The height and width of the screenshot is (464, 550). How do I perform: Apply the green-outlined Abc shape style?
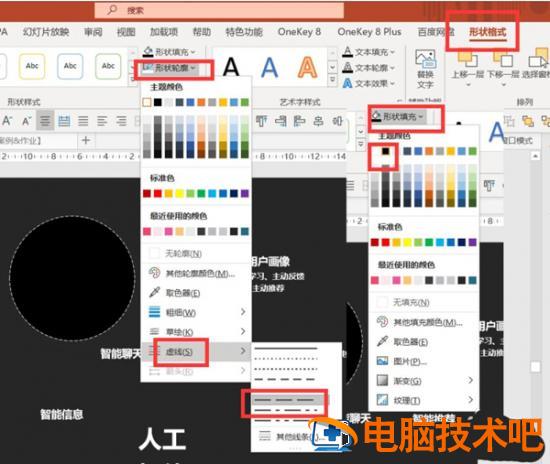(x=108, y=66)
